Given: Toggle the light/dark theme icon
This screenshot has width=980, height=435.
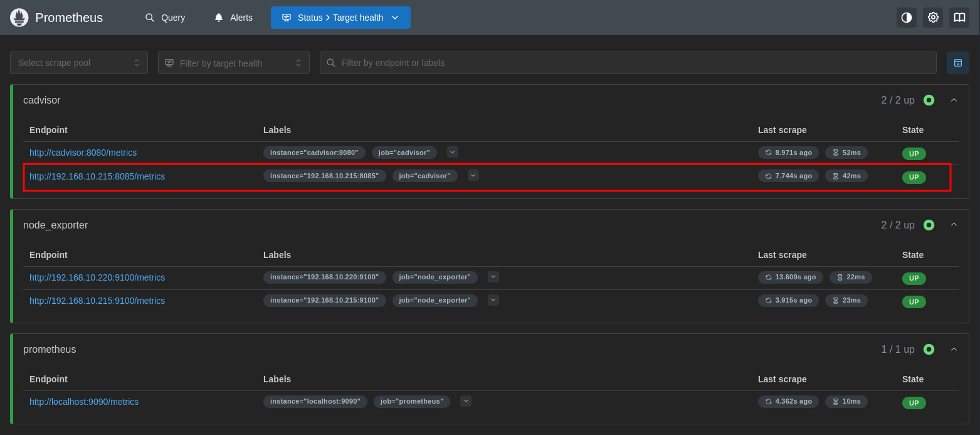Looking at the screenshot, I should 906,18.
